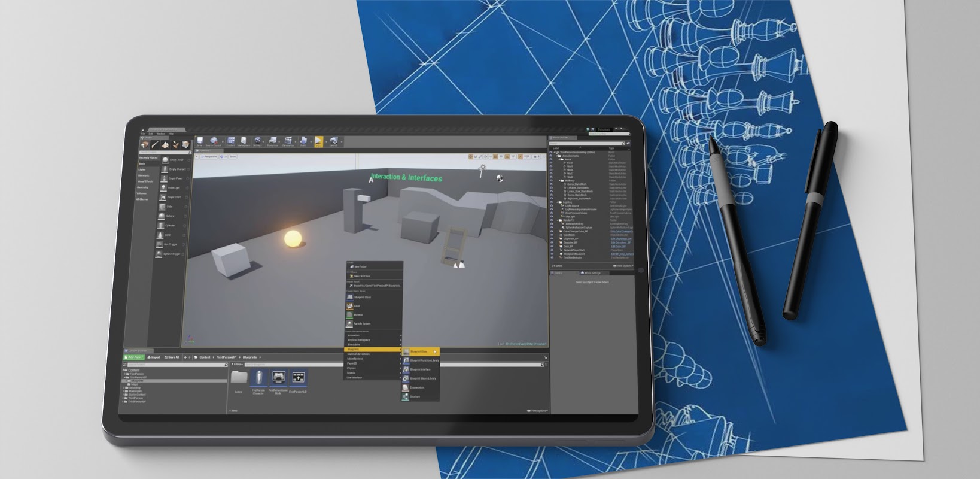Select Structure in the Blueprints submenu
Viewport: 980px width, 479px height.
click(x=420, y=396)
